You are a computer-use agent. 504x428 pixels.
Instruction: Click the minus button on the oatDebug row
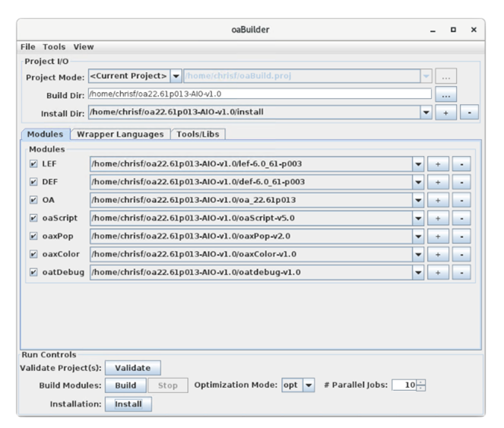pos(461,271)
